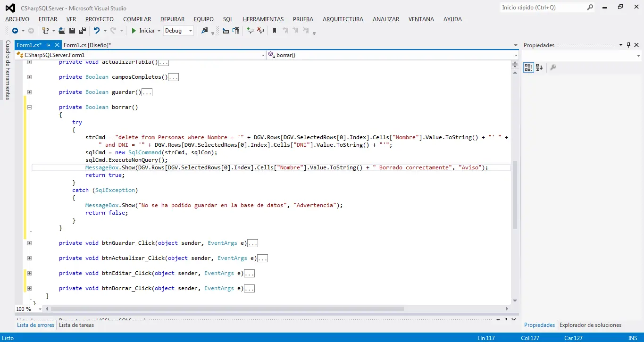
Task: Click the New Project toolbar icon
Action: tap(45, 31)
